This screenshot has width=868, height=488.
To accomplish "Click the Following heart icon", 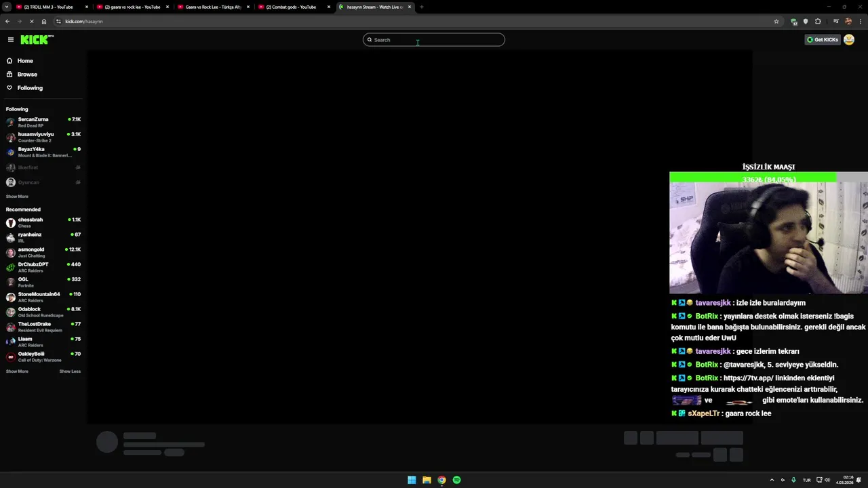I will tap(9, 88).
